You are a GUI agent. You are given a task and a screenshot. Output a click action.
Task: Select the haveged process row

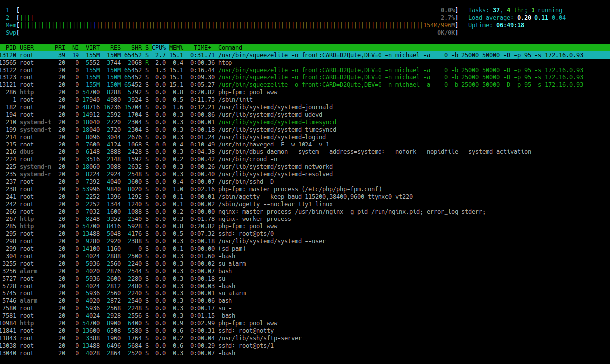tap(273, 145)
